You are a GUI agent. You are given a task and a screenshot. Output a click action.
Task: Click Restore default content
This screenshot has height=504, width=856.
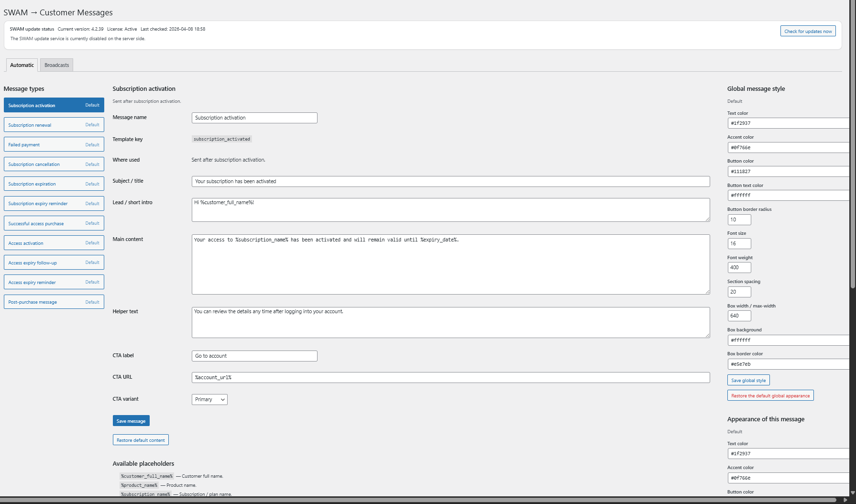[141, 439]
